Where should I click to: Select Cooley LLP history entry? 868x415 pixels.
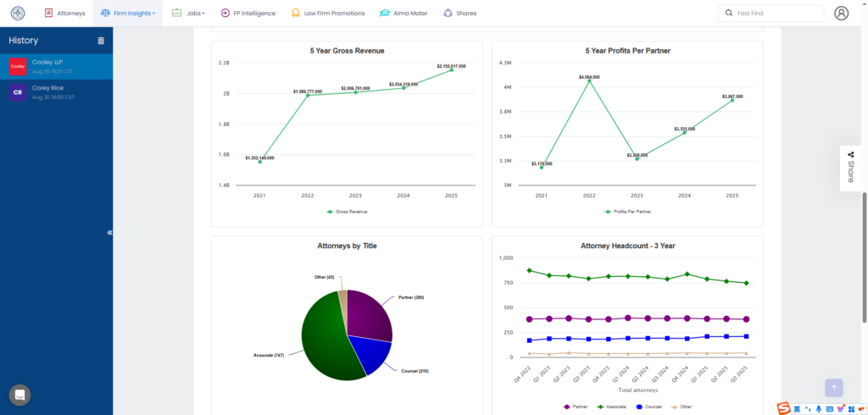click(56, 66)
